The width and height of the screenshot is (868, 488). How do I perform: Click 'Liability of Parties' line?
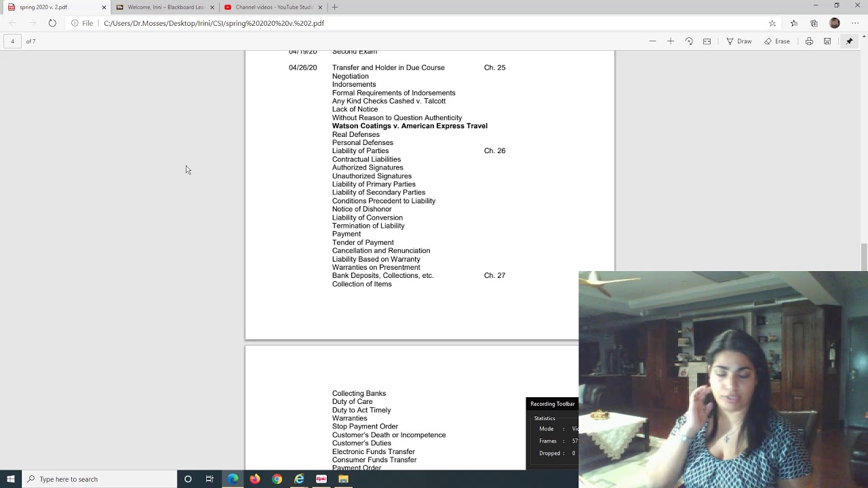click(x=360, y=151)
